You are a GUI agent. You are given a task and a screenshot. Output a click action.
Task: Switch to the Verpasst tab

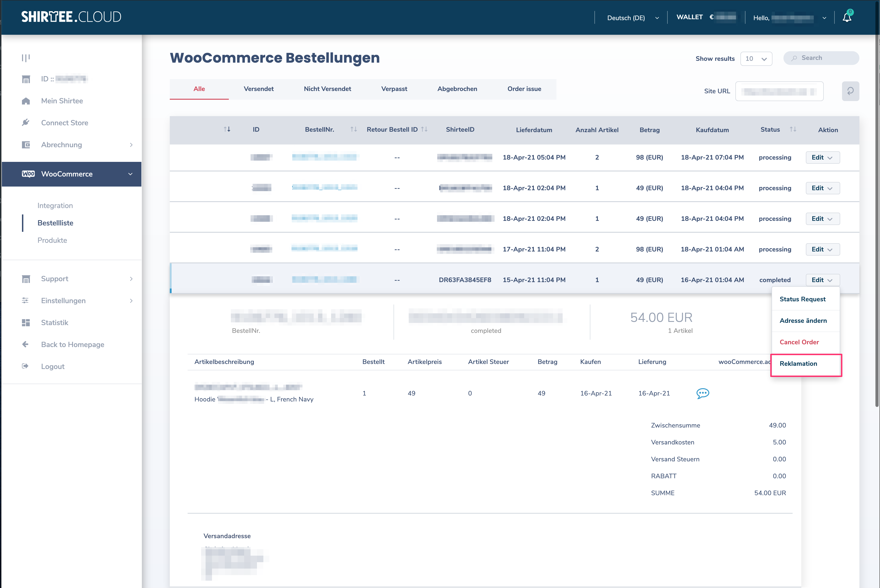[x=394, y=89]
